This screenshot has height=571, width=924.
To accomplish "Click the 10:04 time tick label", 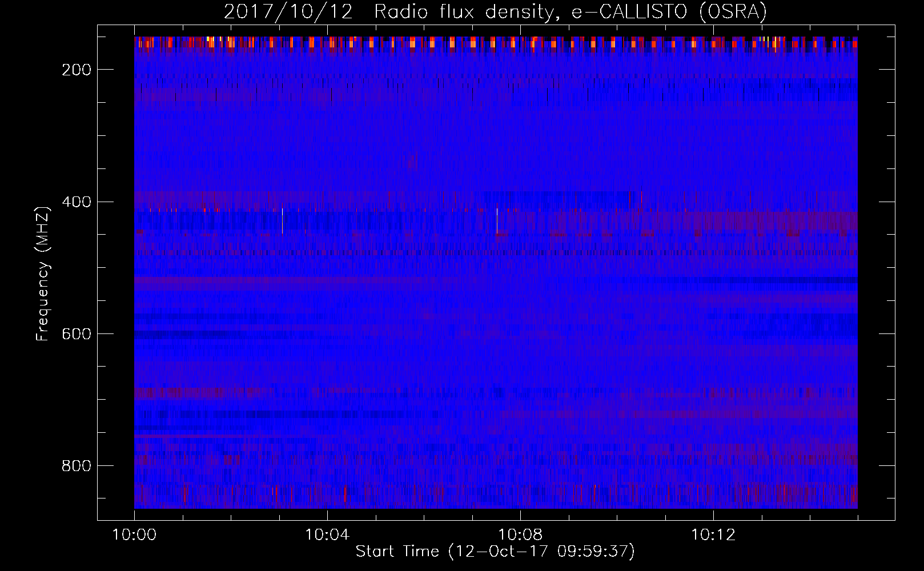I will point(327,535).
